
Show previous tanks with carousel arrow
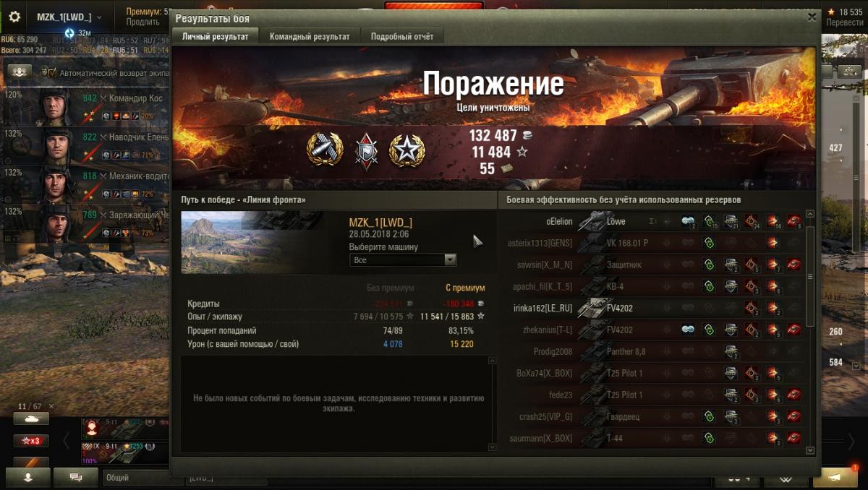67,440
